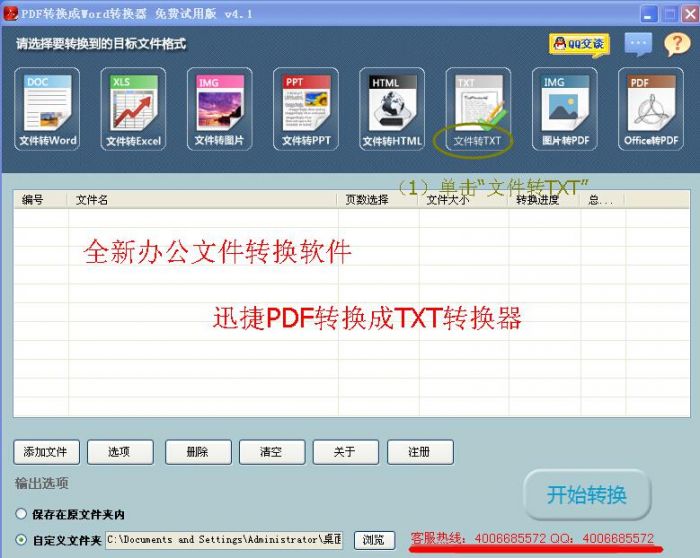Viewport: 700px width, 558px height.
Task: Start conversion with 开始转换 button
Action: click(587, 495)
